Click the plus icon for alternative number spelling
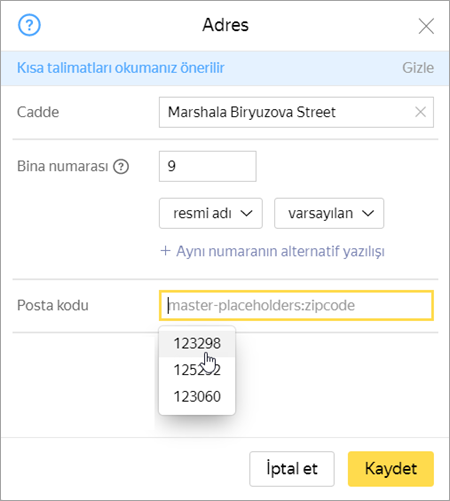Screen dimensions: 450x501 tap(166, 251)
